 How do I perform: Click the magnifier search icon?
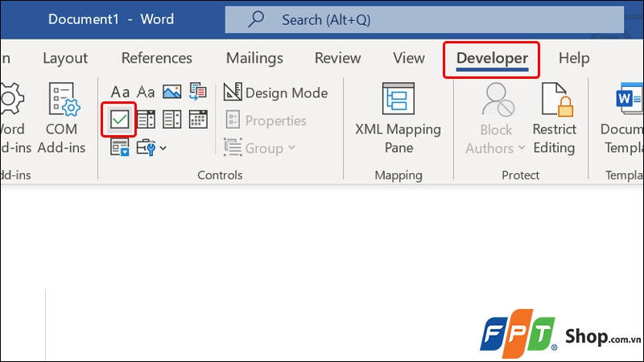point(256,19)
